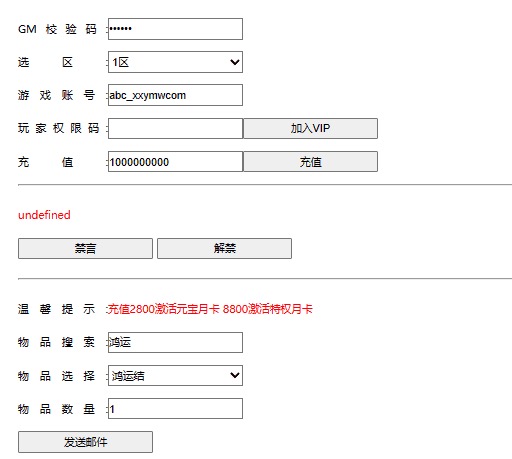Screen dimensions: 512x459
Task: Expand the 物品选择 dropdown showing 鸿运结
Action: [175, 376]
